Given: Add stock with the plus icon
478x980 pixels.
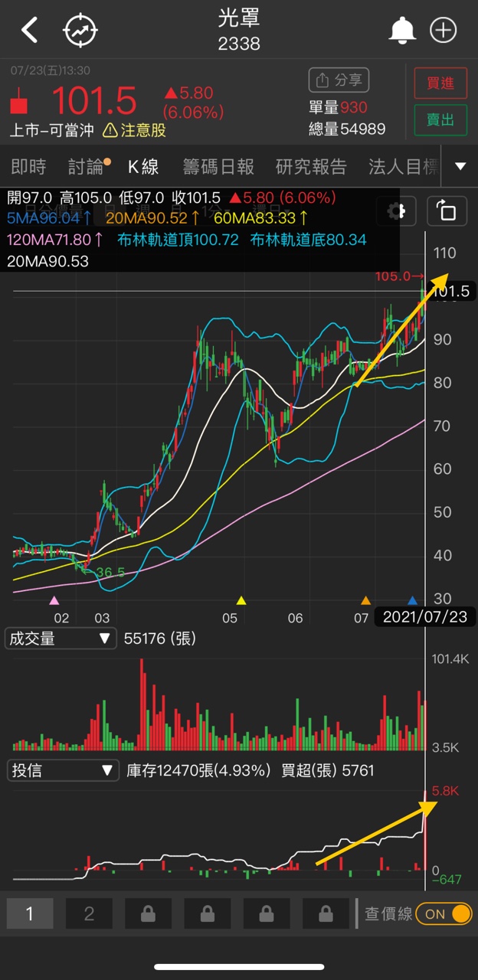Looking at the screenshot, I should [444, 31].
